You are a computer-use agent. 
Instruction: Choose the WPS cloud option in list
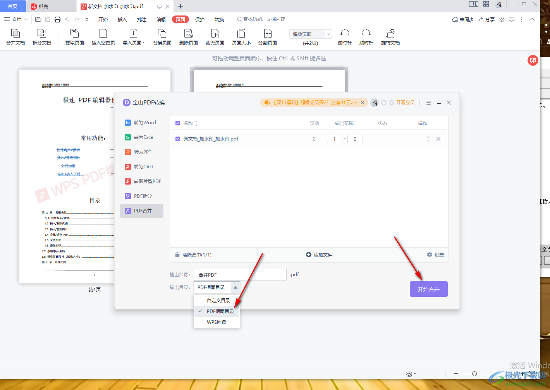(217, 322)
